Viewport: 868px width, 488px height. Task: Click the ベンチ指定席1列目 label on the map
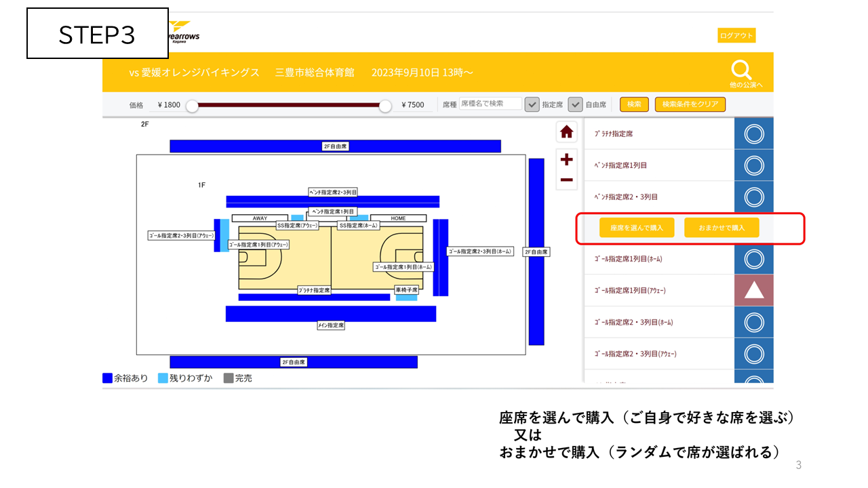[333, 211]
